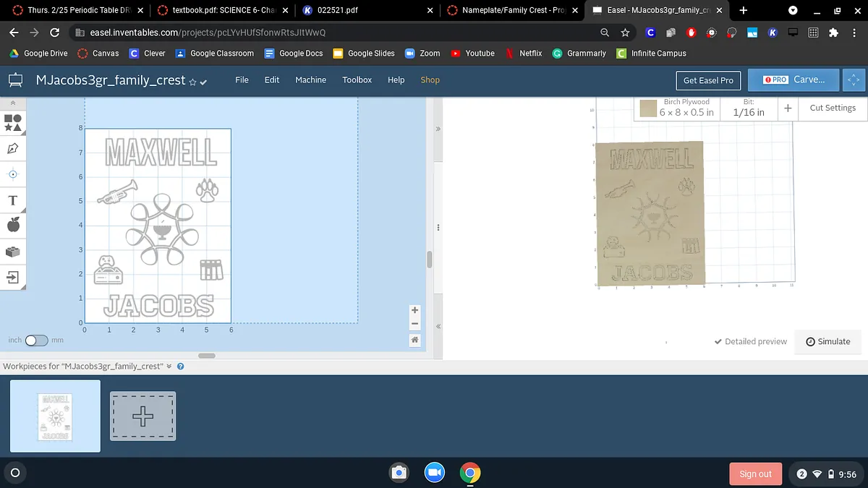Click the Import arrow icon

[x=12, y=277]
